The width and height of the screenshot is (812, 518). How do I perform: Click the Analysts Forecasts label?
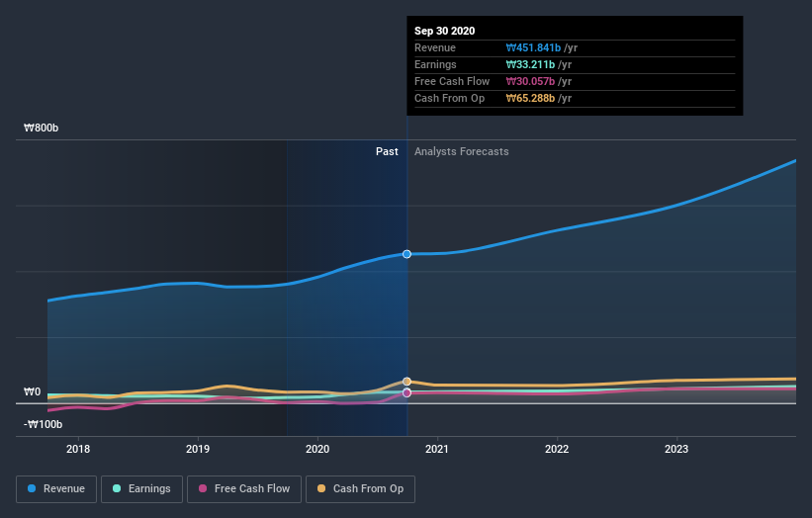[462, 151]
